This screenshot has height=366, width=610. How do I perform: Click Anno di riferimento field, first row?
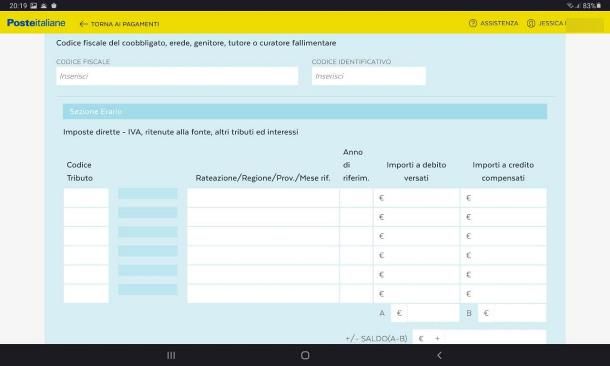coord(356,198)
